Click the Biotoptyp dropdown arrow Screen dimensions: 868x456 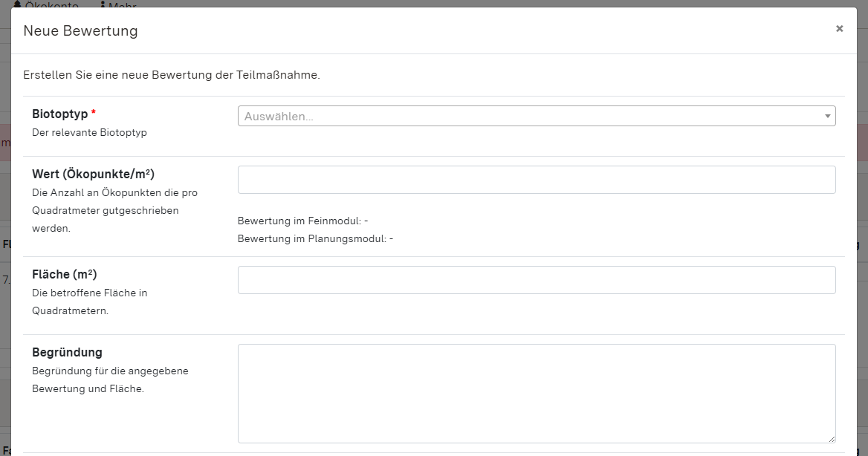click(x=827, y=116)
